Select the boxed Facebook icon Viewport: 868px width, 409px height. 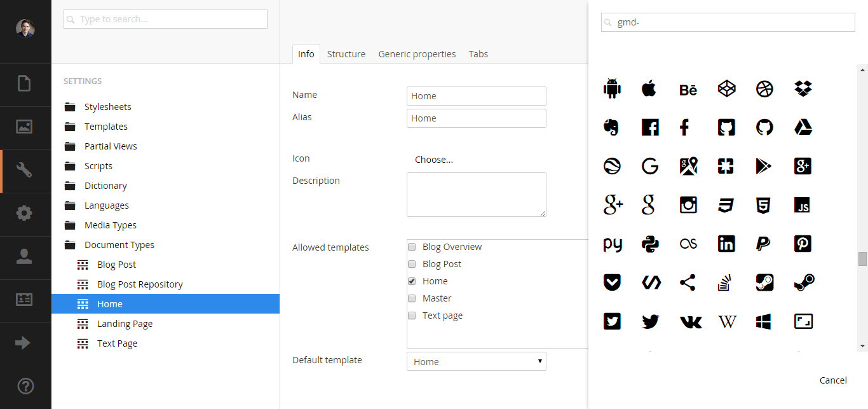coord(650,127)
